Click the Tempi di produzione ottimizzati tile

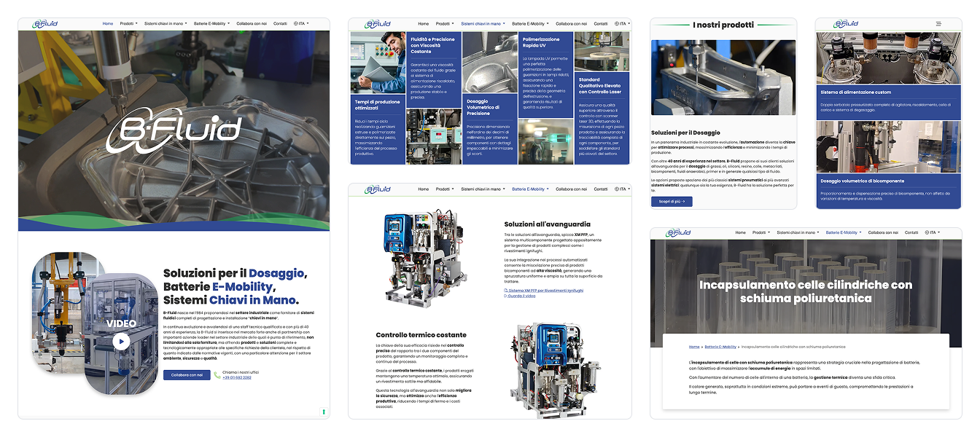tap(378, 129)
